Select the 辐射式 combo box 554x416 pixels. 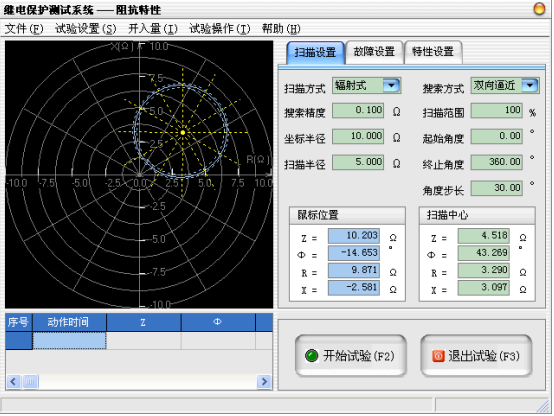coord(366,86)
